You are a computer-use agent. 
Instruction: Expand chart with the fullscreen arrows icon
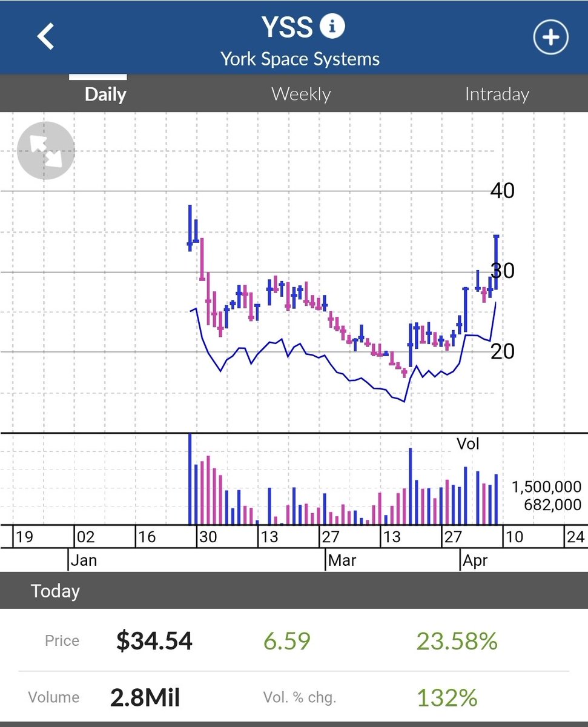[46, 151]
